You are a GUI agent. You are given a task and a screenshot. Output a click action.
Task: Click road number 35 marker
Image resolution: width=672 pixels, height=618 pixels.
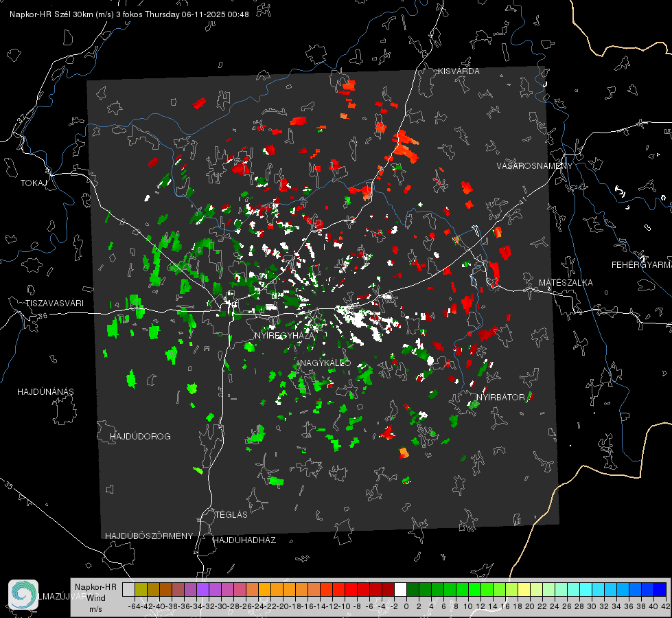(x=10, y=485)
